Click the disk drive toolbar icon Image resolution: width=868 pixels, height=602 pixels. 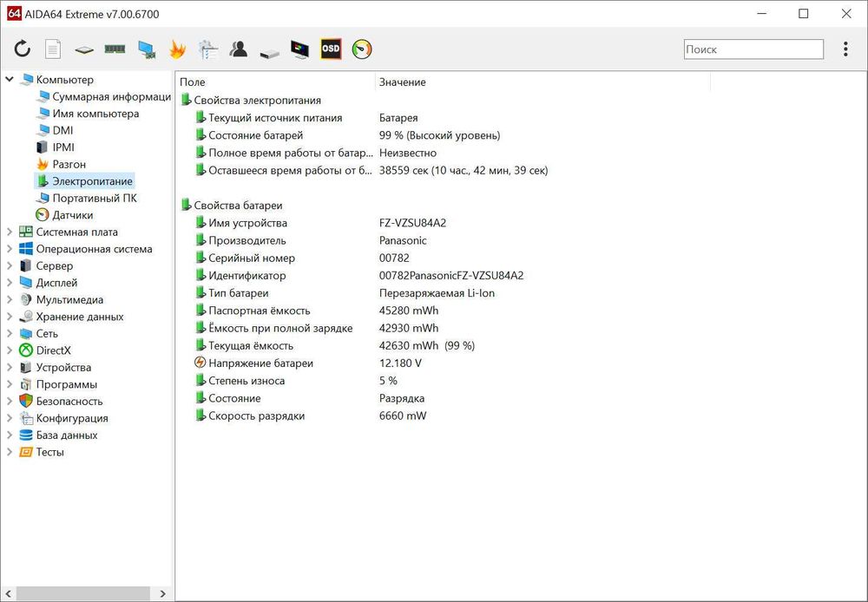tap(270, 53)
